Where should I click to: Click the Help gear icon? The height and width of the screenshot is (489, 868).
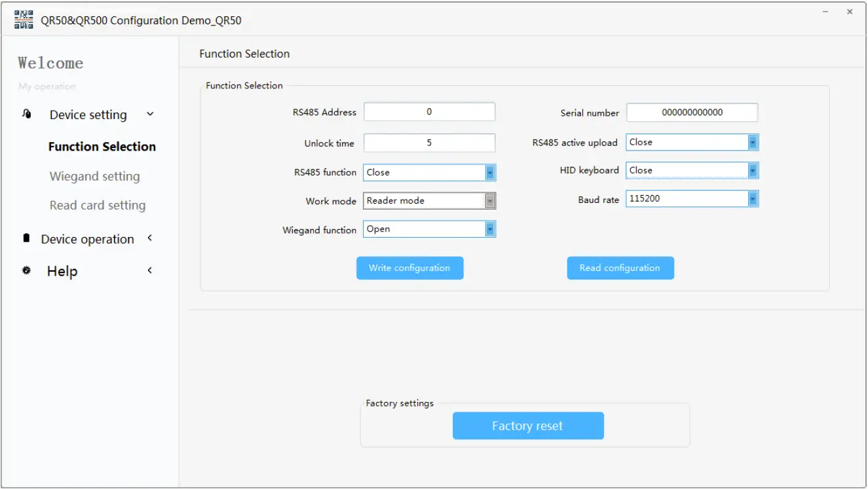tap(26, 270)
